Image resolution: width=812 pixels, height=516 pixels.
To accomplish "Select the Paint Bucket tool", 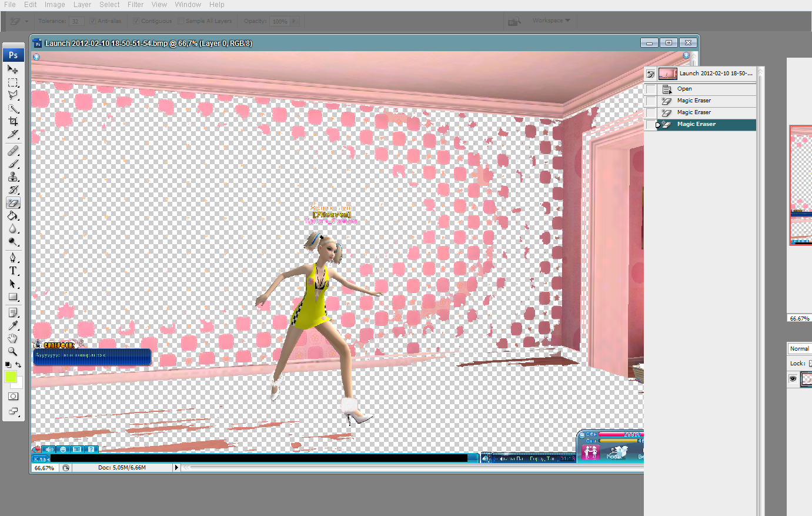I will coord(13,216).
